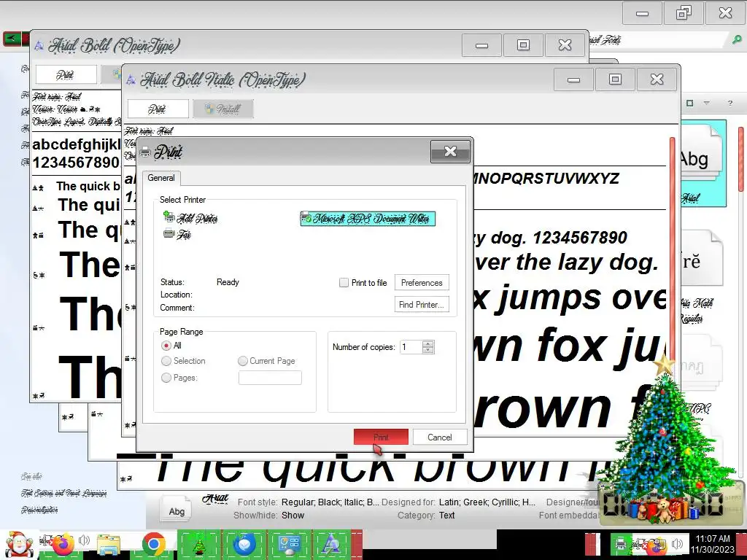
Task: Click the Number of copies field
Action: (411, 346)
